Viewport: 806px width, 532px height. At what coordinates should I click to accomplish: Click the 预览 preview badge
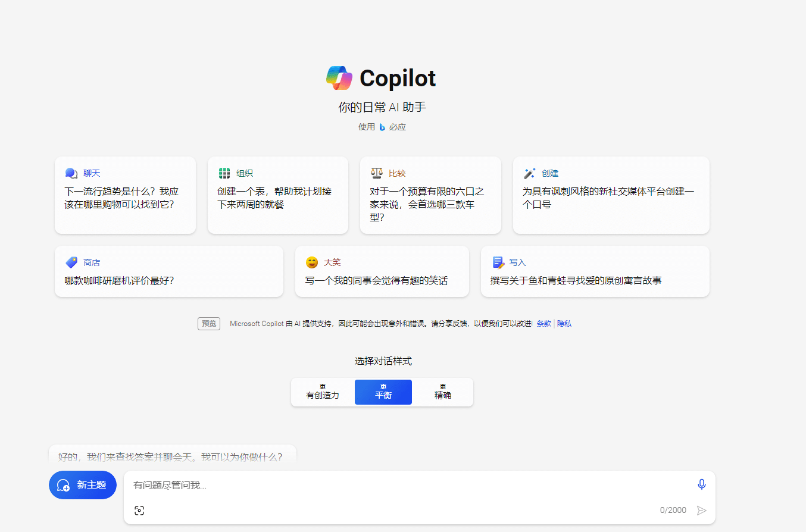pos(209,324)
